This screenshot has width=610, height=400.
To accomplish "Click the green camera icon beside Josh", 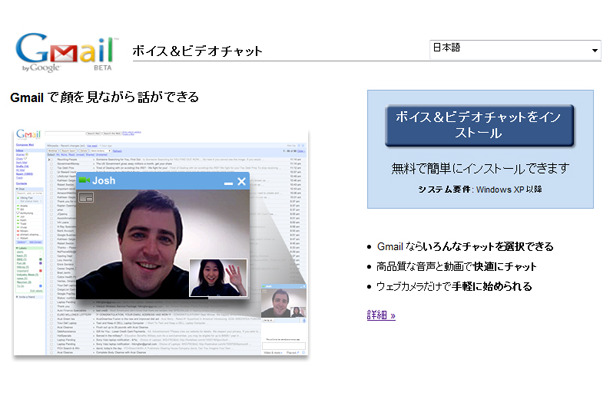I will [84, 180].
